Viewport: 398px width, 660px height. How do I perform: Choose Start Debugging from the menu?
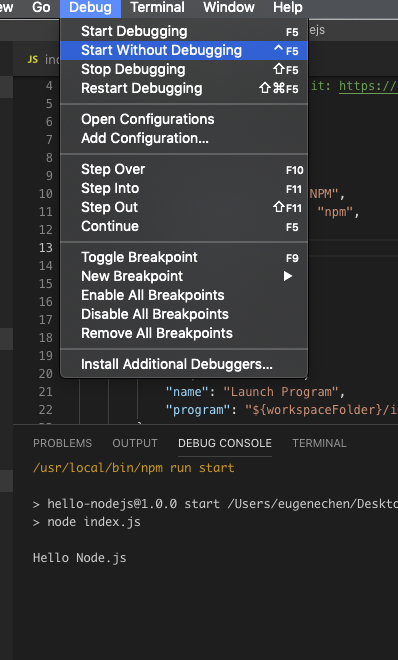tap(184, 31)
